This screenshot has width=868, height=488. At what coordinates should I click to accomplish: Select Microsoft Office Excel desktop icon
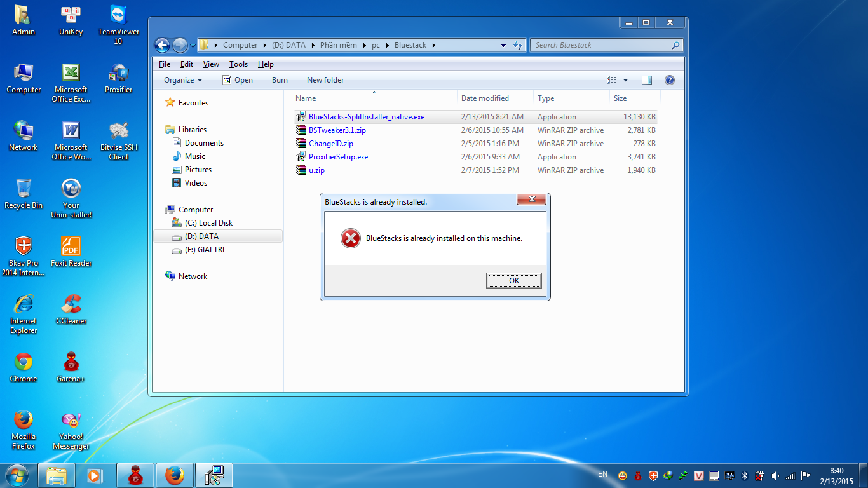point(71,83)
